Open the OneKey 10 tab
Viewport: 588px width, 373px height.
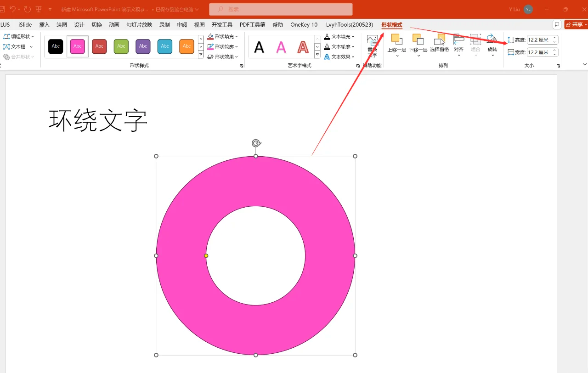[304, 25]
